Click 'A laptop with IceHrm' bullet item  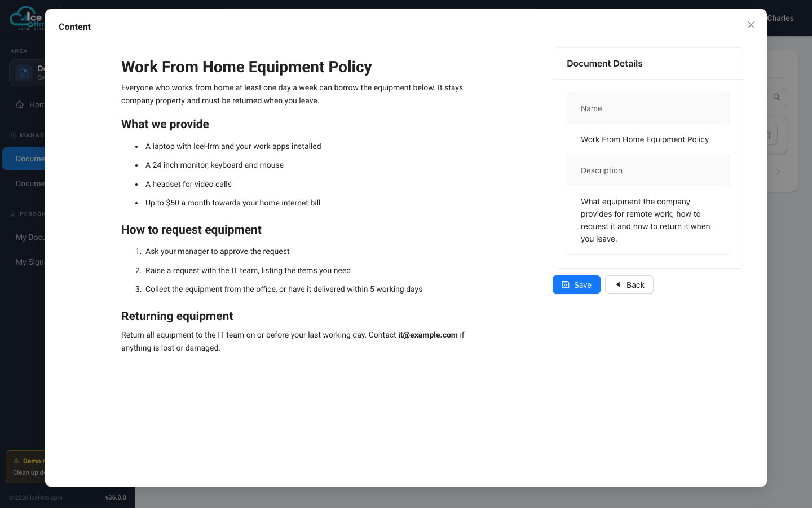(x=233, y=146)
